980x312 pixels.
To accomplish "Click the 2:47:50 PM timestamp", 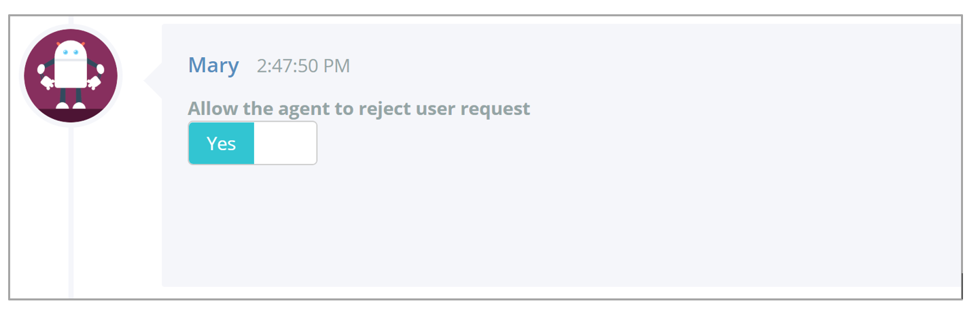I will click(x=303, y=67).
